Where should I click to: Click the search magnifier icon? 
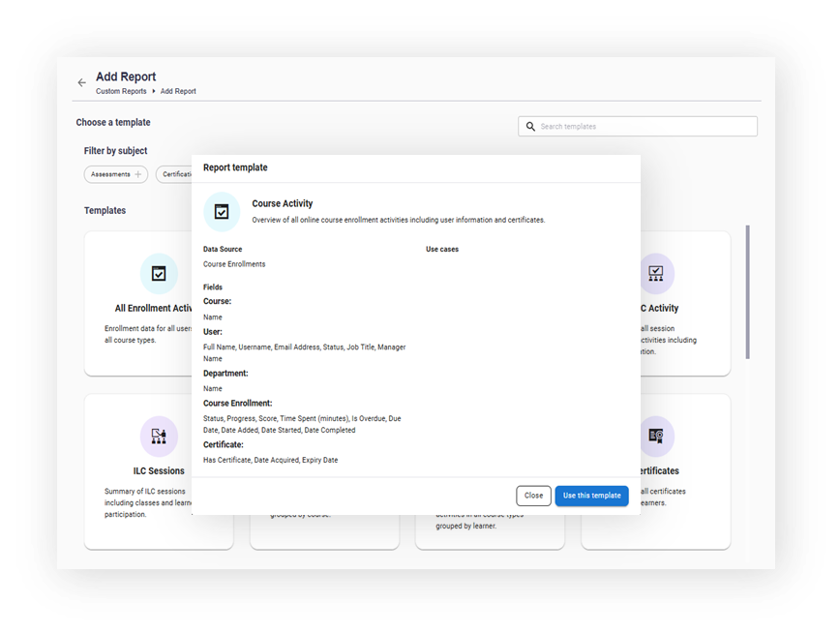point(530,127)
